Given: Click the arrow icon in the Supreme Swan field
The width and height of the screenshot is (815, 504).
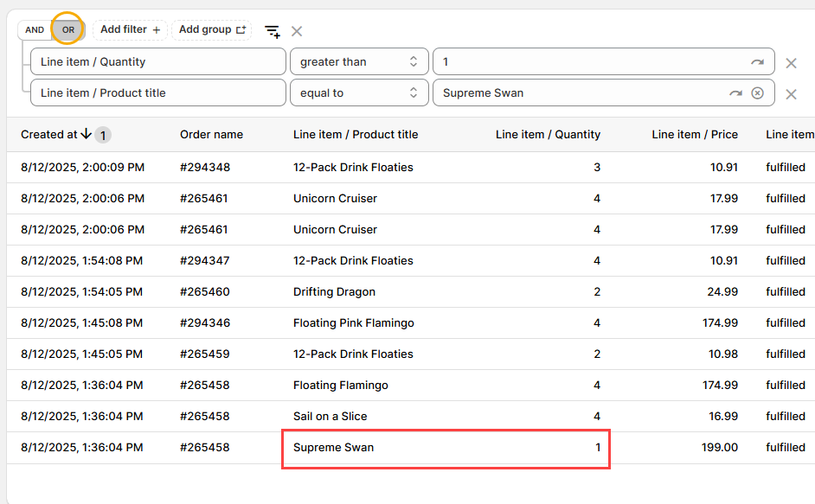Looking at the screenshot, I should [735, 93].
